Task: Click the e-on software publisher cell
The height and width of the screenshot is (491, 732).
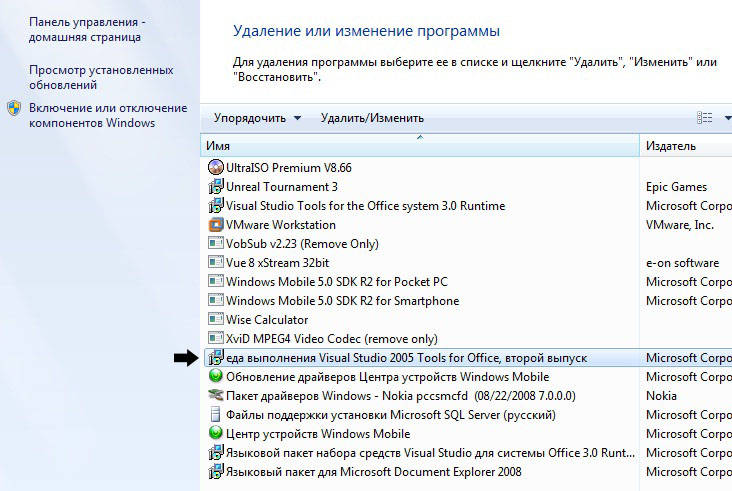Action: 683,263
